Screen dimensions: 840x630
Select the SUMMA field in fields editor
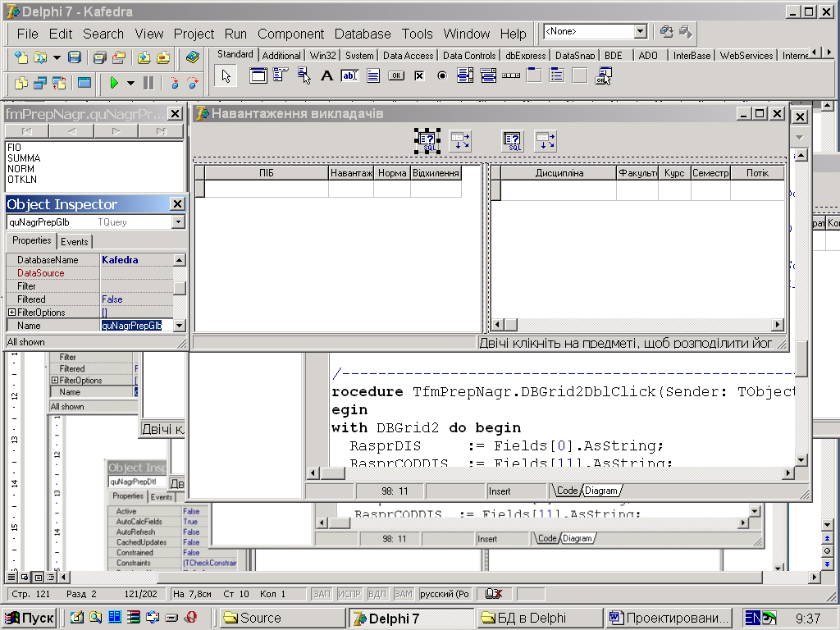[24, 158]
